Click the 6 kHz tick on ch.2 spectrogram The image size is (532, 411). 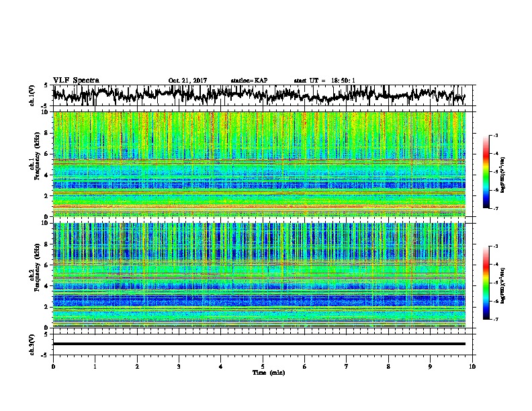(46, 265)
